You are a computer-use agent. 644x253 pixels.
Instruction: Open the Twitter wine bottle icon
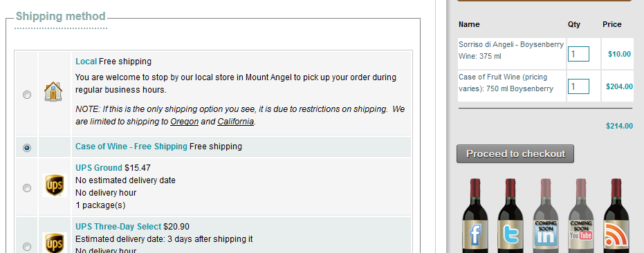click(x=510, y=216)
